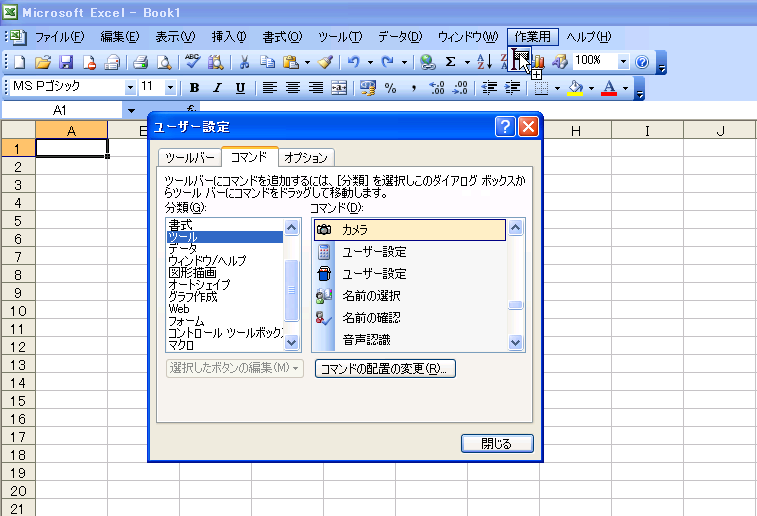Click コマンドの配置の変更 button
757x516 pixels.
[x=385, y=369]
